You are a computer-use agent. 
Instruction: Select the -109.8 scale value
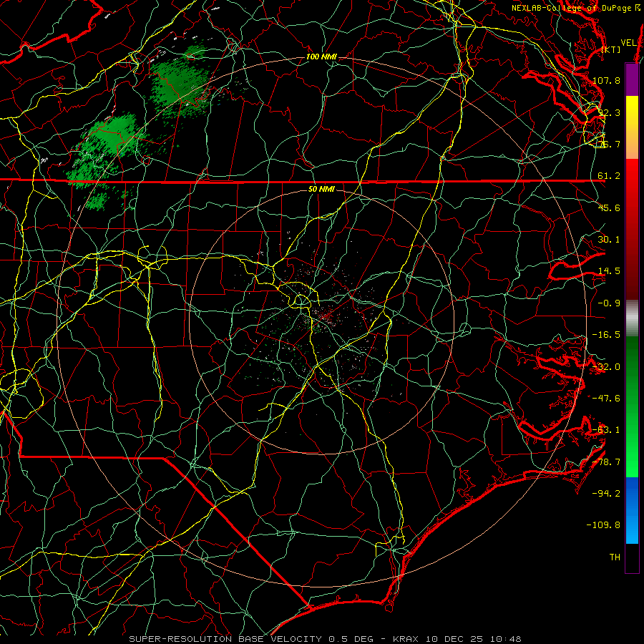603,525
